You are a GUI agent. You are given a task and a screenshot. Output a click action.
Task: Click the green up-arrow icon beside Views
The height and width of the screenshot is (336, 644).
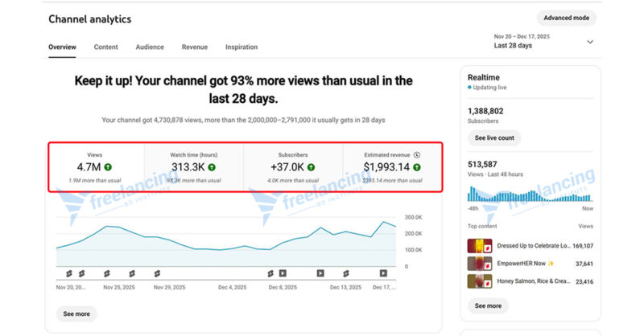coord(108,168)
